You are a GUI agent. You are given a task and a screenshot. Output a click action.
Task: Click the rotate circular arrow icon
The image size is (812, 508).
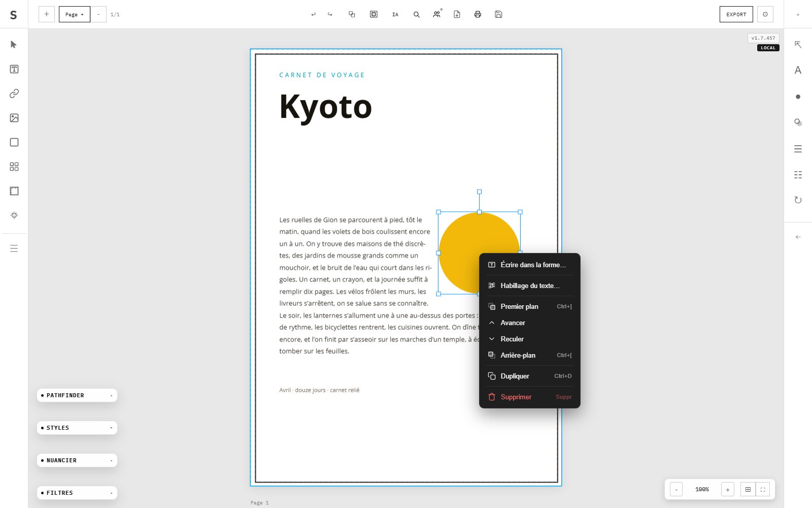pyautogui.click(x=798, y=200)
